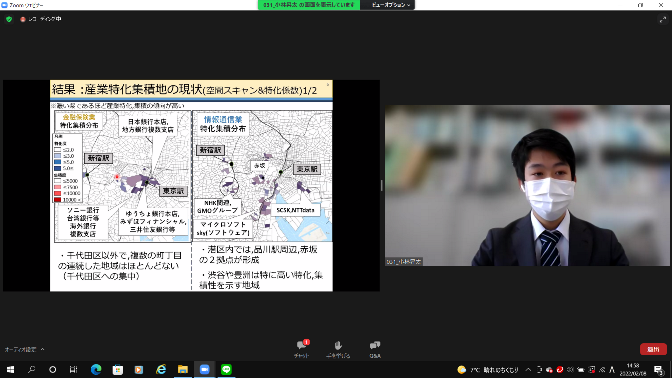Switch to Zoom via the taskbar icon
672x378 pixels.
[x=204, y=369]
